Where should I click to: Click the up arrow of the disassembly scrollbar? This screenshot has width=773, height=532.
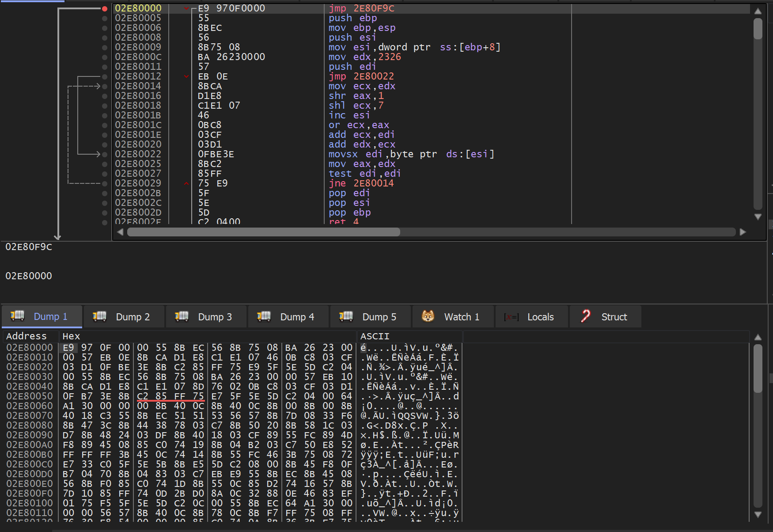point(758,11)
